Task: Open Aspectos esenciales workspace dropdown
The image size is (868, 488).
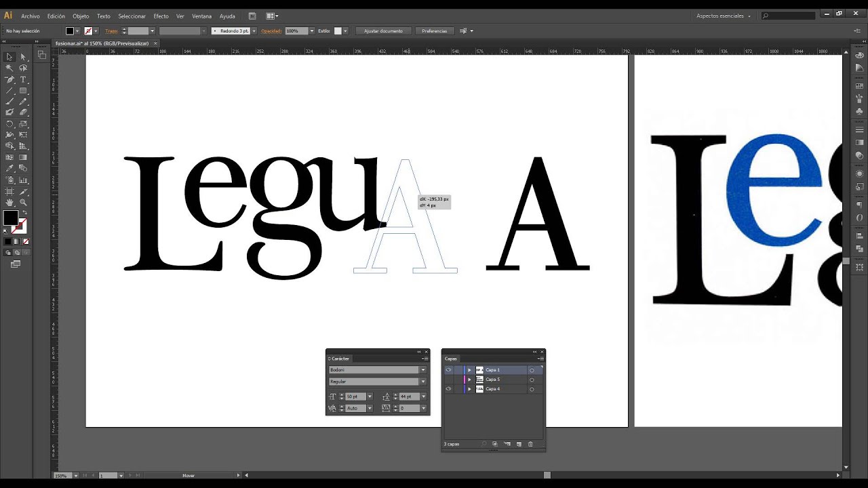Action: (x=724, y=16)
